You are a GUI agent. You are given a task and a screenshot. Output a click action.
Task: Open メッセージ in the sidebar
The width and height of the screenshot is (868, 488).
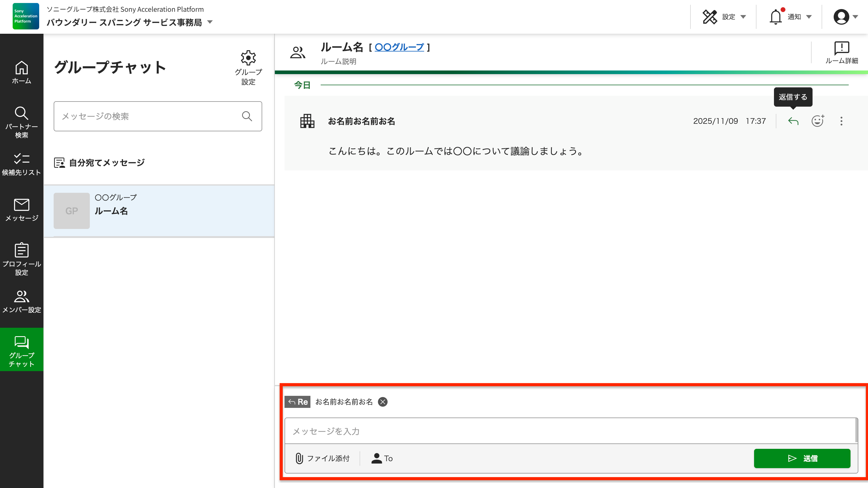[x=22, y=209]
